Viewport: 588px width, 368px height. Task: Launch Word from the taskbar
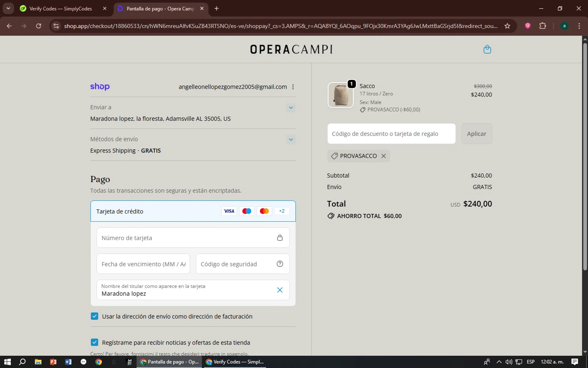tap(68, 362)
